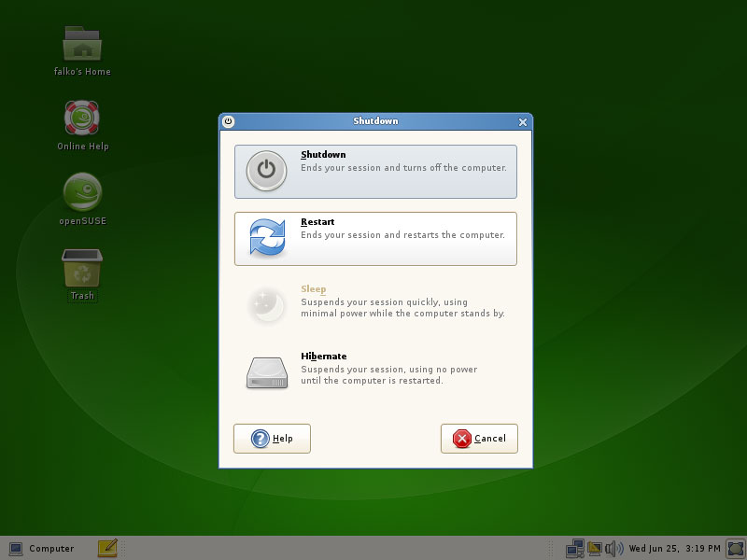Image resolution: width=747 pixels, height=560 pixels.
Task: Click the moon Sleep icon
Action: pyautogui.click(x=266, y=305)
